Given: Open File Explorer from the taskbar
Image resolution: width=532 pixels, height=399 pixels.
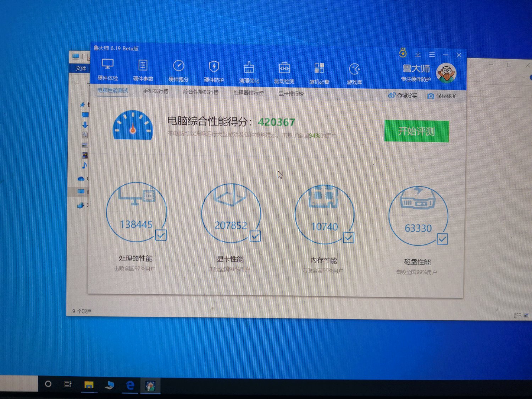Looking at the screenshot, I should click(x=89, y=384).
